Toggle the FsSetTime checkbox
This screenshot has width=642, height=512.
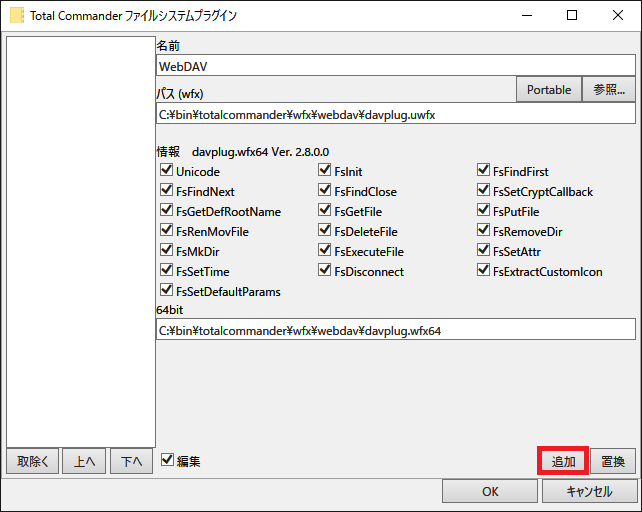click(166, 270)
